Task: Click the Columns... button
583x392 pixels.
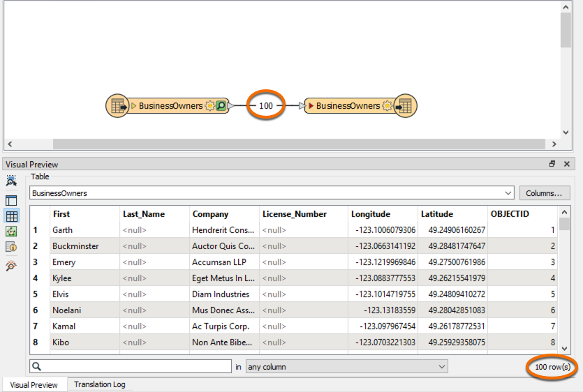Action: [x=545, y=193]
